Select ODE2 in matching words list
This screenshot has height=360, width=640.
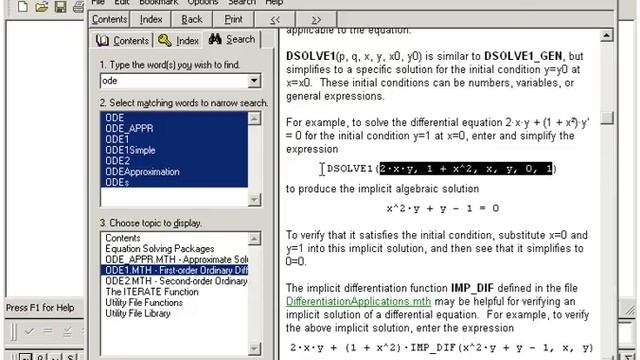click(x=174, y=161)
